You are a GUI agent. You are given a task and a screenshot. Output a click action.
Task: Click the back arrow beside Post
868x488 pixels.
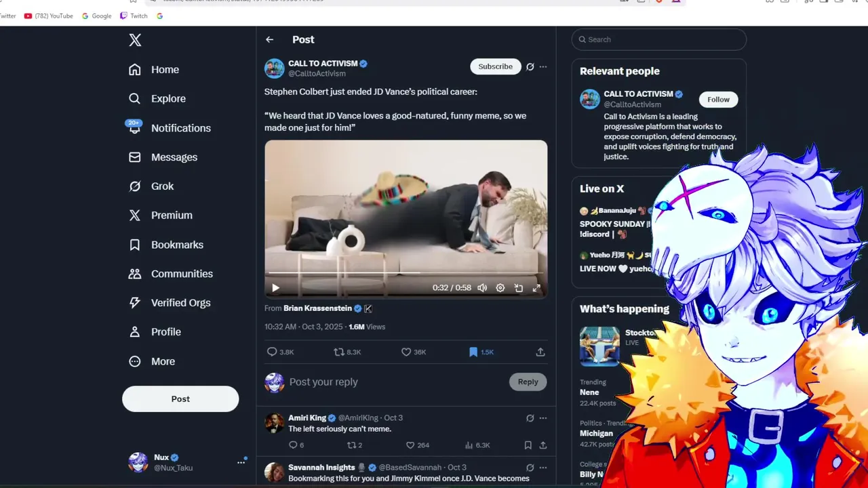[270, 40]
